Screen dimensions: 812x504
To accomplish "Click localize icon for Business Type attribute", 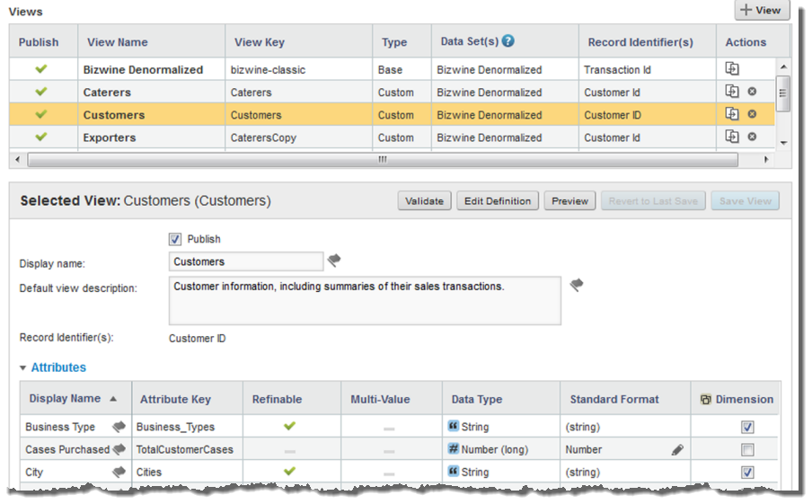I will [x=118, y=427].
